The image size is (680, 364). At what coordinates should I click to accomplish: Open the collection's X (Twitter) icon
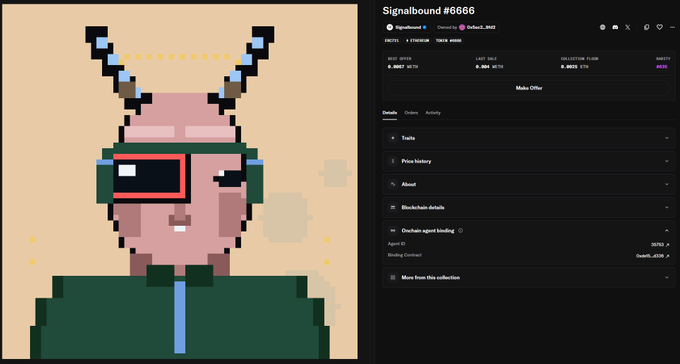click(628, 27)
